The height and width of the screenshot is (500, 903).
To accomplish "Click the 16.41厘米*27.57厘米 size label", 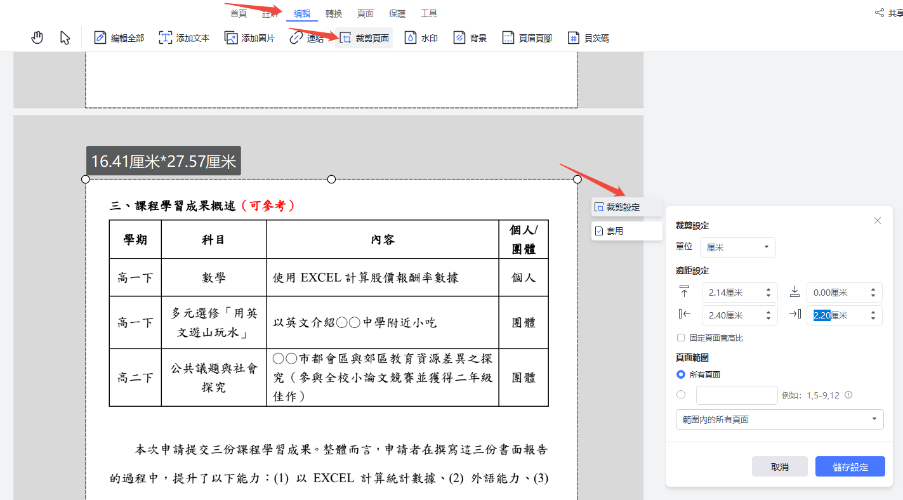I will point(164,161).
